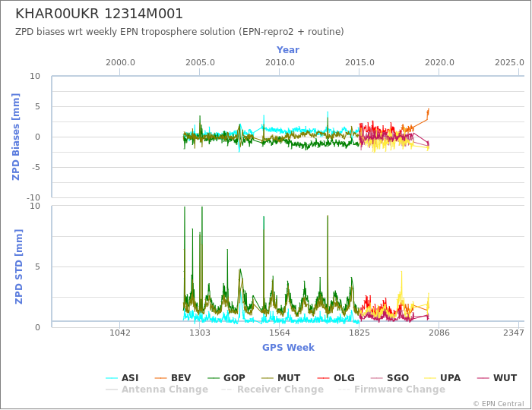This screenshot has width=532, height=410.
Task: Click the 1564 GPS week label
Action: click(x=279, y=333)
